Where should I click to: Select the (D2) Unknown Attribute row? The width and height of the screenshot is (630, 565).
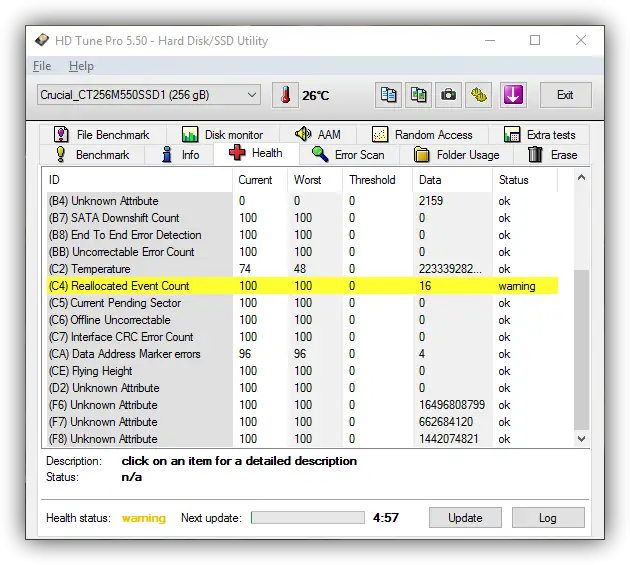(302, 388)
